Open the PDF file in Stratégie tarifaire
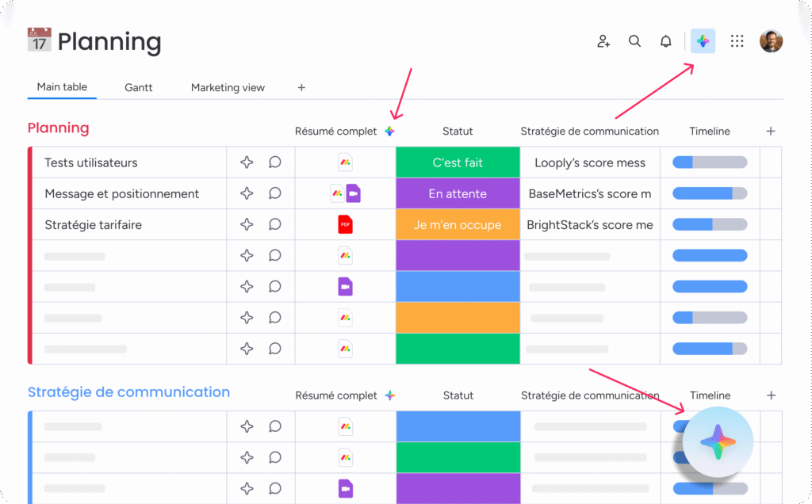Image resolution: width=812 pixels, height=504 pixels. pos(346,224)
